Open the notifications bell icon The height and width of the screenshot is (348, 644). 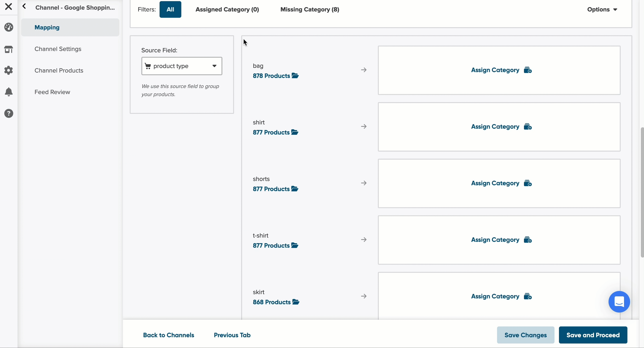9,92
